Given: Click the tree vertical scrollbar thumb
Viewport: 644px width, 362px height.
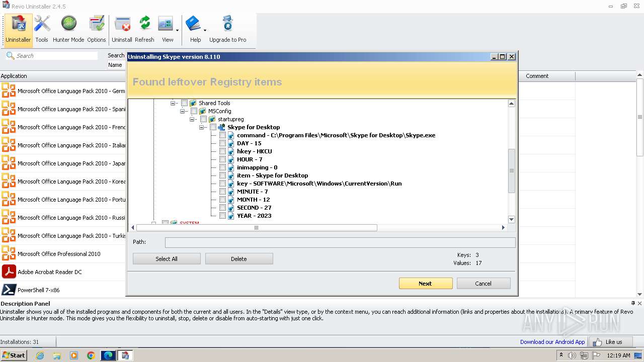Looking at the screenshot, I should 512,171.
